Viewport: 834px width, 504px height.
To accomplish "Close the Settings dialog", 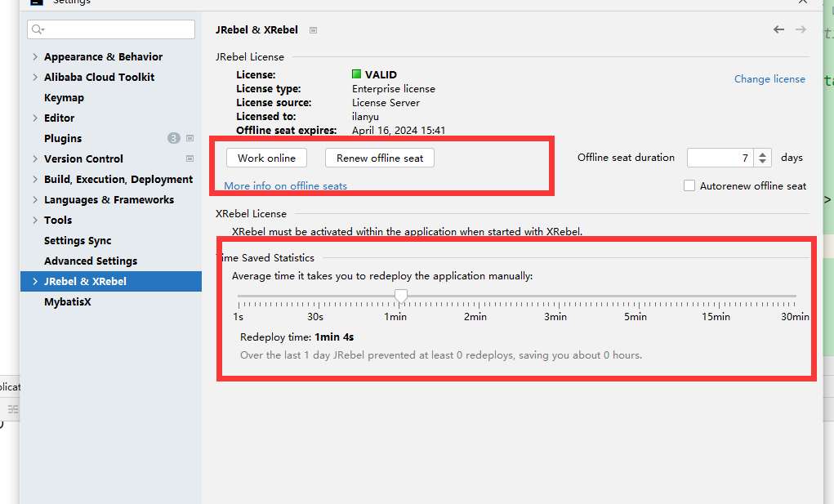I will [803, 2].
